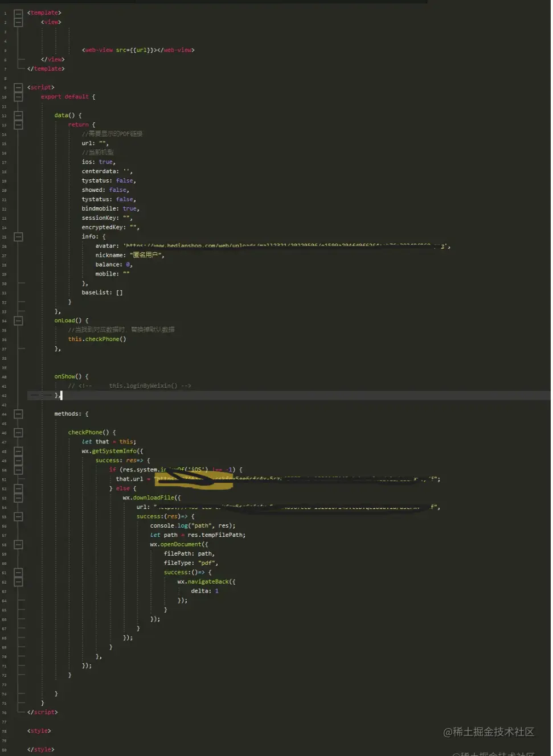Image resolution: width=553 pixels, height=756 pixels.
Task: Fold the checkPhone() method on line 46
Action: coord(18,433)
